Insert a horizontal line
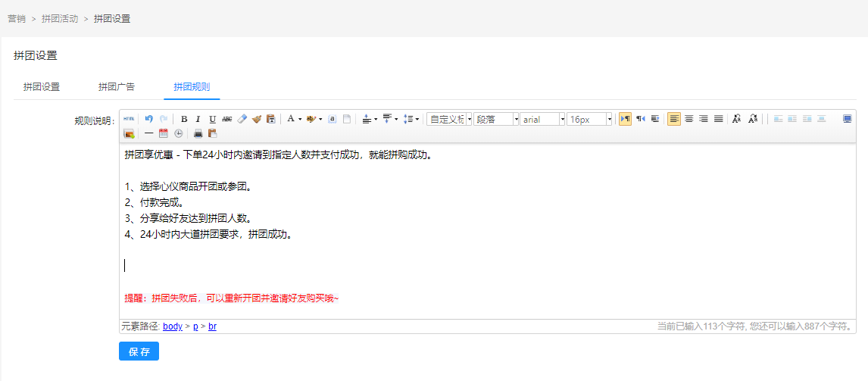 [149, 133]
